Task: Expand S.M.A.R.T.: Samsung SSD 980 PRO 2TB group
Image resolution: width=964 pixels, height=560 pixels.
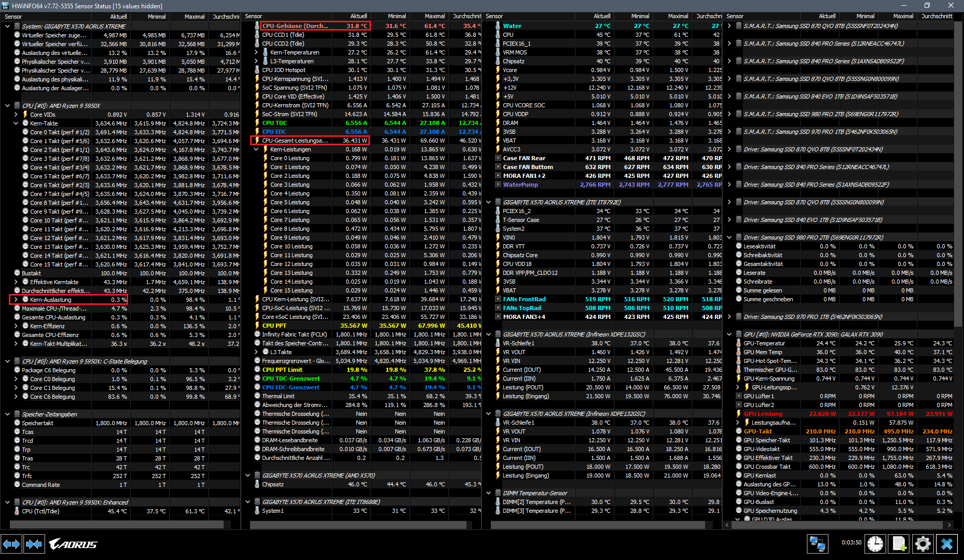Action: click(729, 114)
